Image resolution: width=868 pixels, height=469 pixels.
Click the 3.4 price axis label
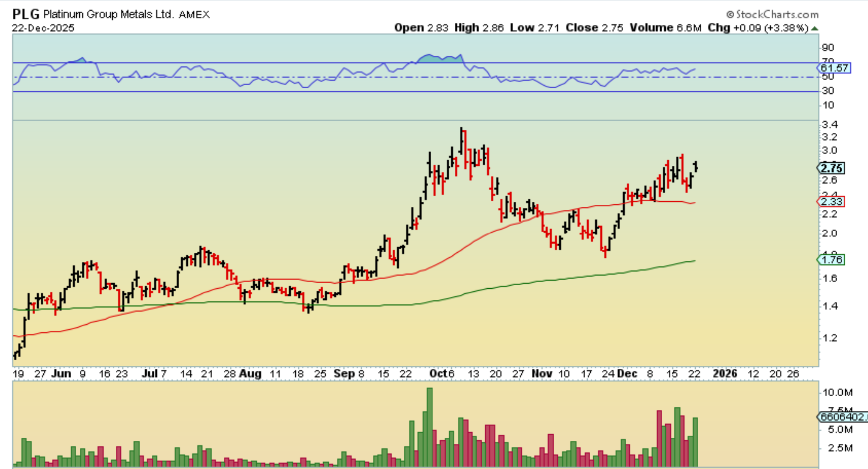830,125
